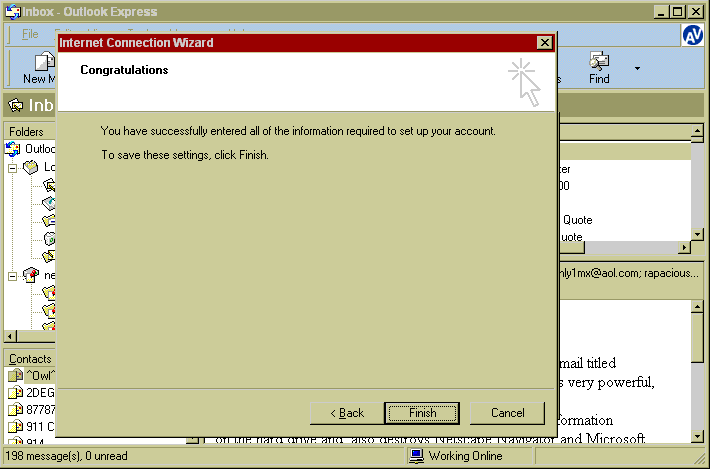Minimize the Outlook Express window
This screenshot has height=469, width=710.
[662, 12]
